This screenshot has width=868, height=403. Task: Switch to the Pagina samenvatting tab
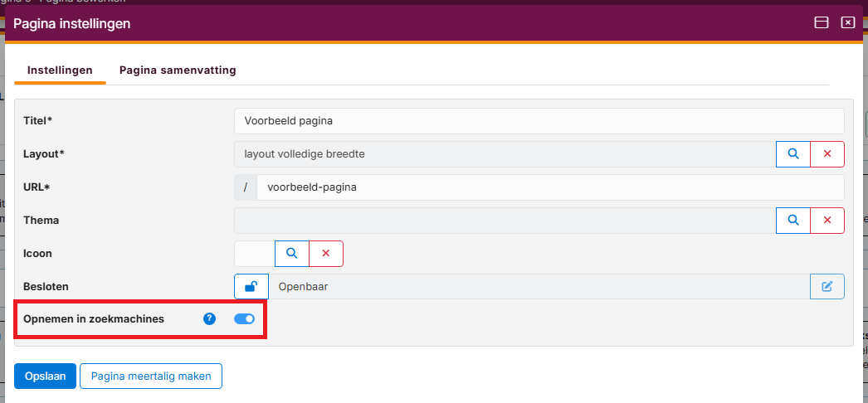(x=178, y=70)
